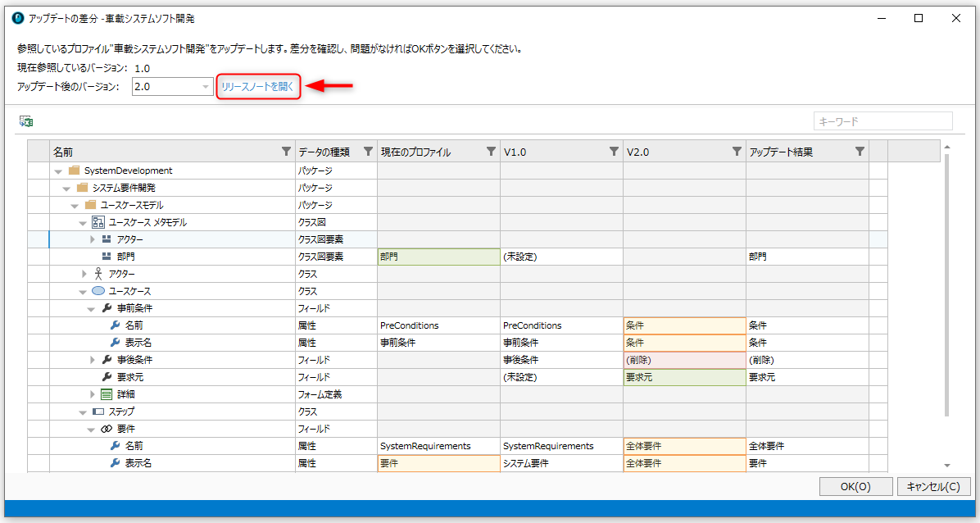This screenshot has width=980, height=523.
Task: Collapse the システム要件開発 package
Action: pyautogui.click(x=67, y=189)
